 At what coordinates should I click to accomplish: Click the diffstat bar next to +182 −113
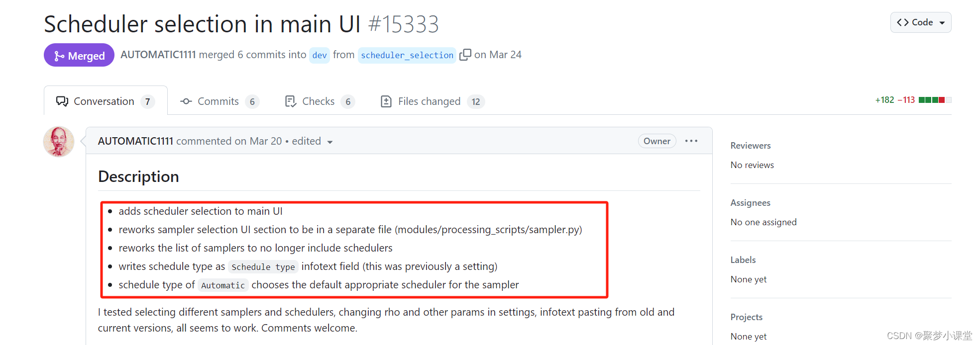click(935, 100)
